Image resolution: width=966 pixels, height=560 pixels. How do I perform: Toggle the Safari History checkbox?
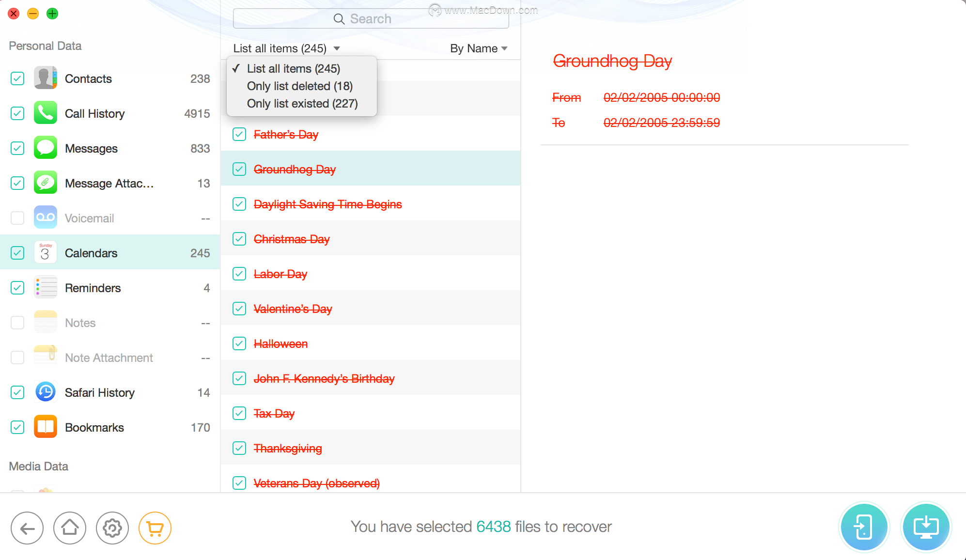point(17,392)
